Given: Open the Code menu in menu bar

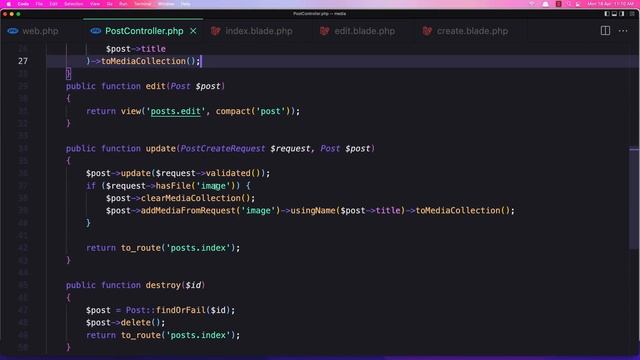Looking at the screenshot, I should point(23,4).
